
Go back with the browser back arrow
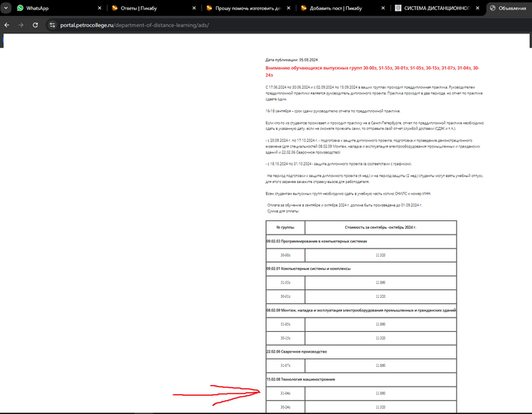(x=7, y=25)
